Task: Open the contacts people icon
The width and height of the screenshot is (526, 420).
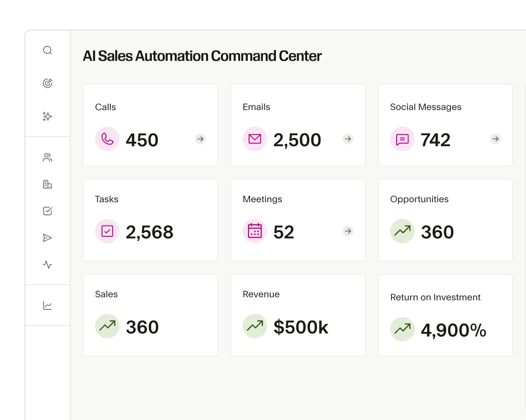Action: pos(48,157)
